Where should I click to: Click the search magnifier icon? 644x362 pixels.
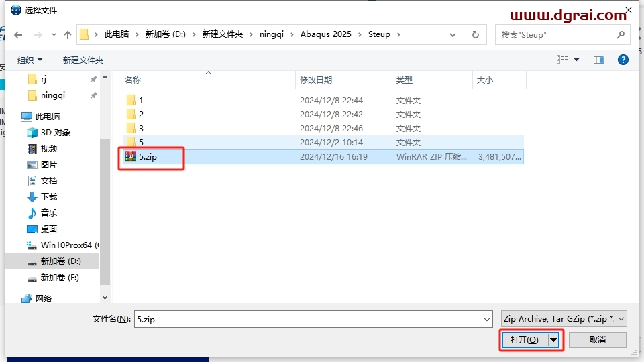621,35
